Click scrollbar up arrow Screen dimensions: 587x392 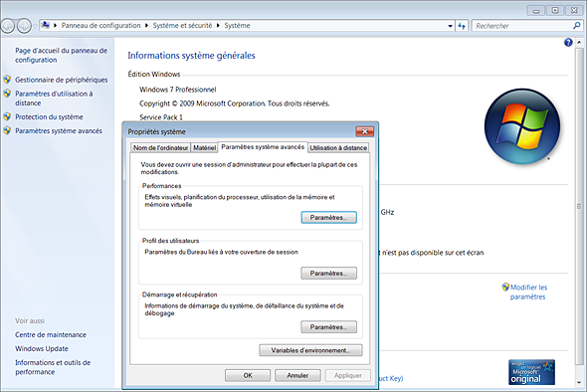[579, 43]
